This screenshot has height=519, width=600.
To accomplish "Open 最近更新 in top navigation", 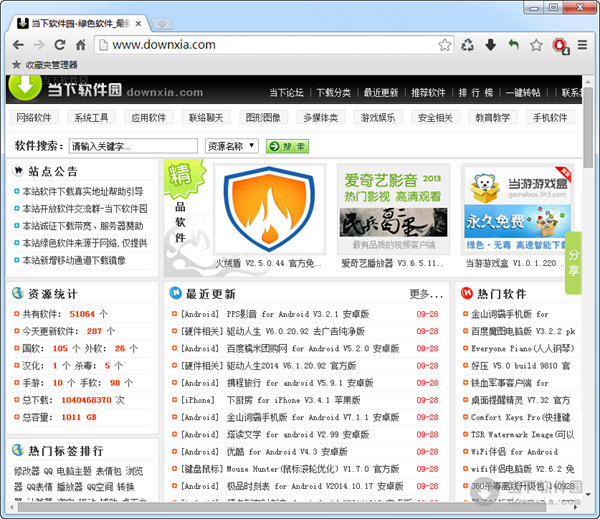I will coord(381,93).
